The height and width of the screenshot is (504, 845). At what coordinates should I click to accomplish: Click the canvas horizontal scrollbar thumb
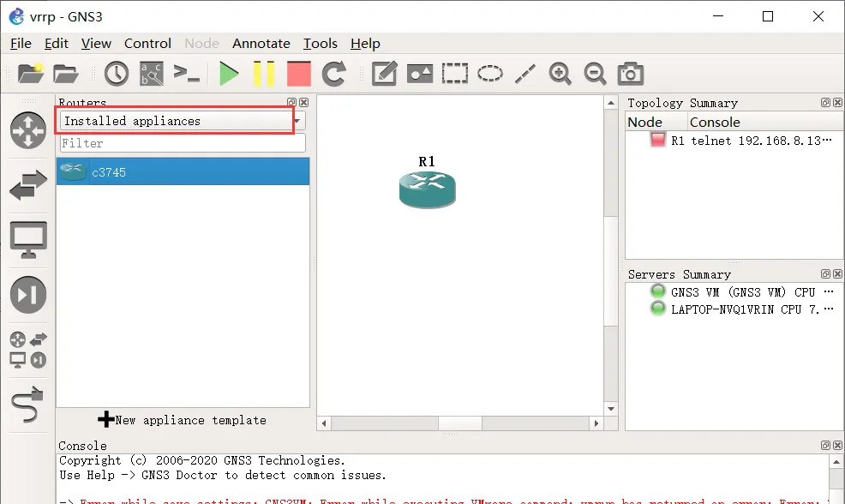(x=460, y=423)
